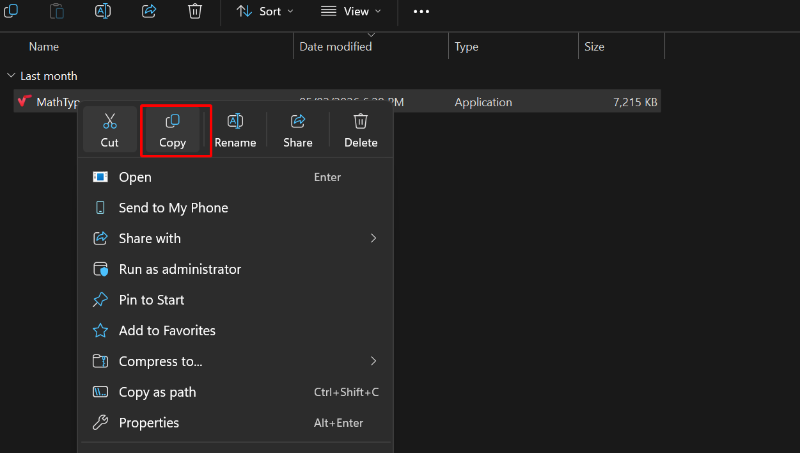Viewport: 800px width, 453px height.
Task: Choose Copy as path from the menu
Action: (x=157, y=392)
